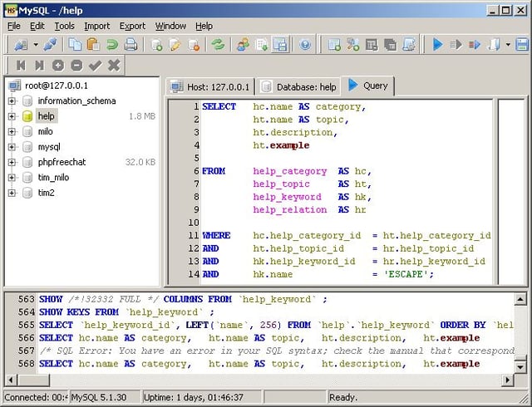Open the Window menu
532x407 pixels.
click(x=170, y=26)
